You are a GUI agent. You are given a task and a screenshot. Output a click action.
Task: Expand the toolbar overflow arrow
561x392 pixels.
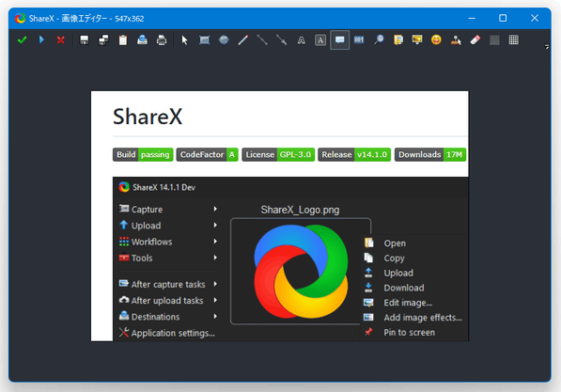click(546, 47)
